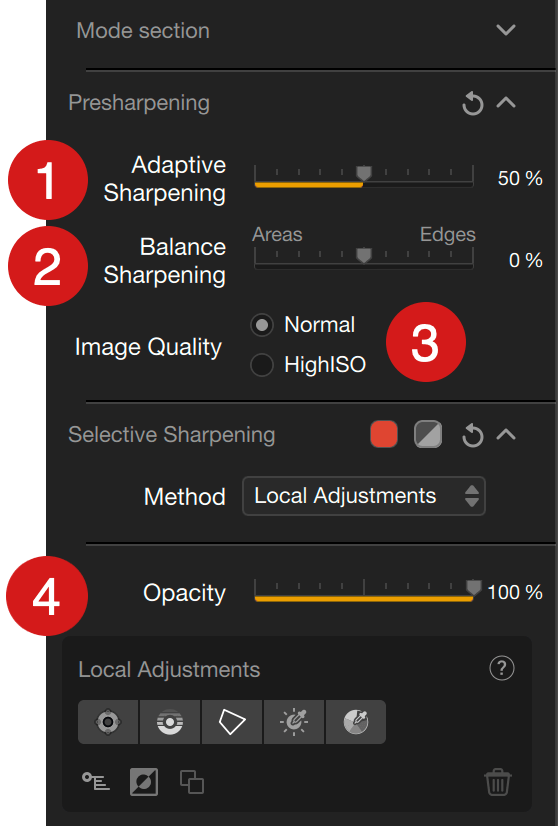Collapse the Presharpening section
Viewport: 558px width, 826px height.
pyautogui.click(x=506, y=102)
